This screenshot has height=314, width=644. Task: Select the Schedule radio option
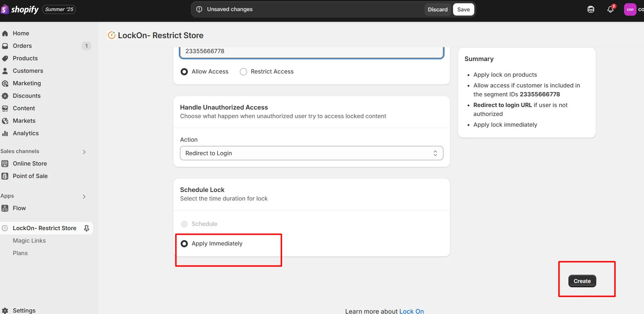[x=184, y=224]
